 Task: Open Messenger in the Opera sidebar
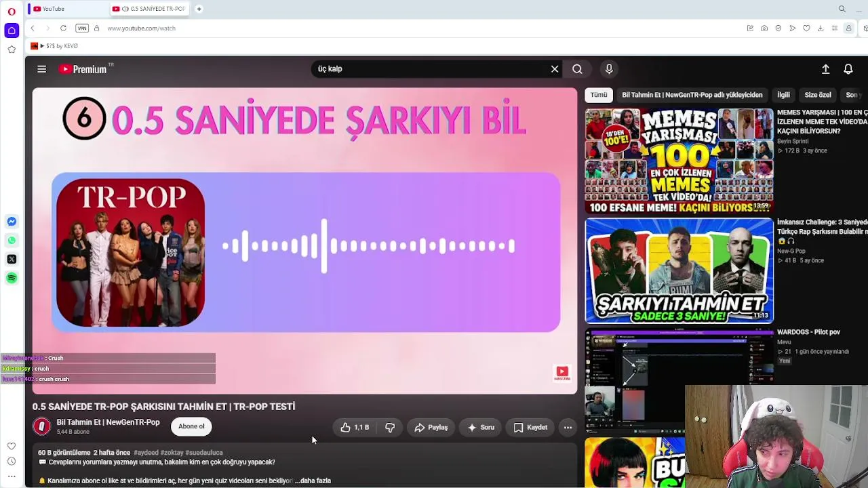12,222
